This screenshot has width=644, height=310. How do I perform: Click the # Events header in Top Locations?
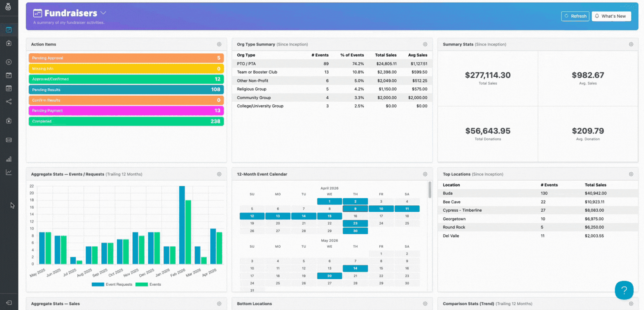pyautogui.click(x=549, y=185)
